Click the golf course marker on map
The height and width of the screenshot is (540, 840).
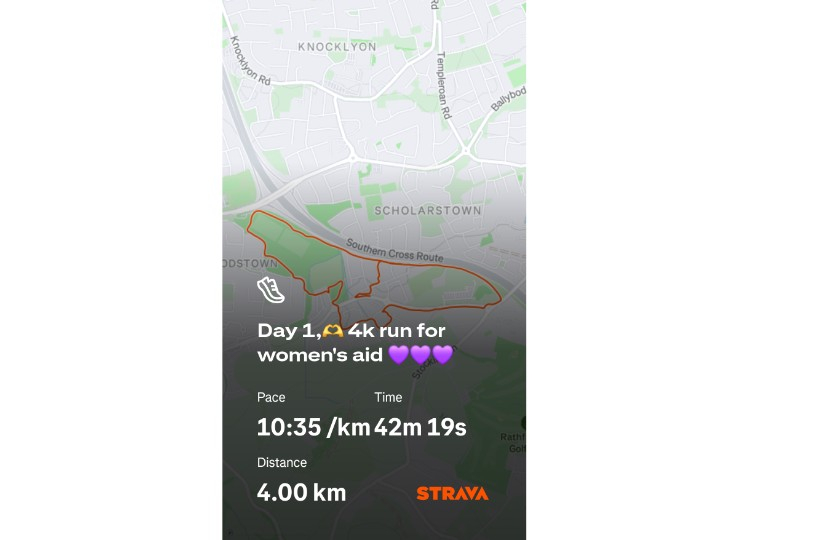tap(522, 424)
